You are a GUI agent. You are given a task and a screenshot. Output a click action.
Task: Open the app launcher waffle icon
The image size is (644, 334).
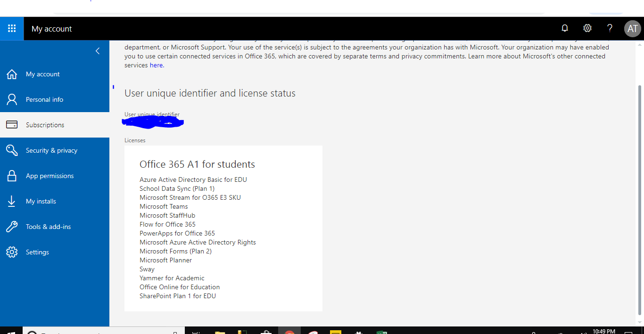click(12, 29)
